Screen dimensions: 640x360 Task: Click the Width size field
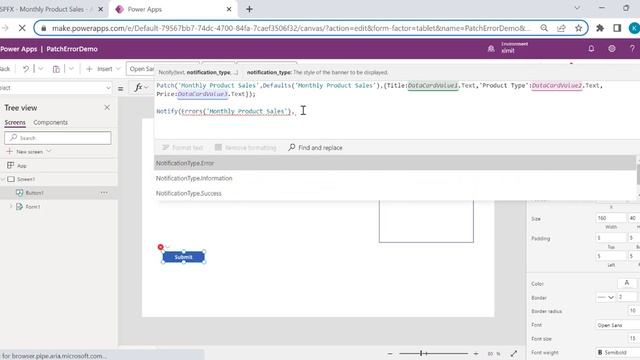tap(611, 218)
